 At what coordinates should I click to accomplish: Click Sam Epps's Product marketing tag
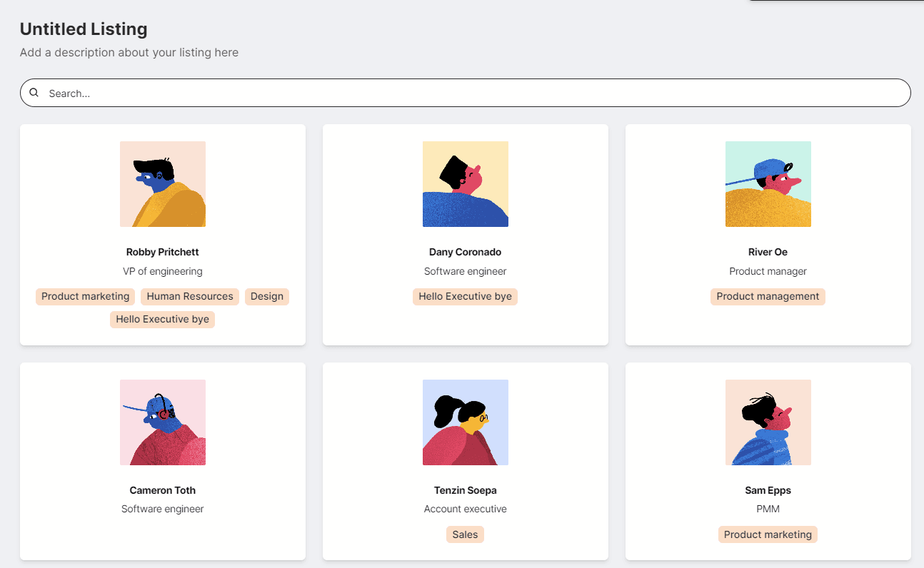pyautogui.click(x=768, y=534)
